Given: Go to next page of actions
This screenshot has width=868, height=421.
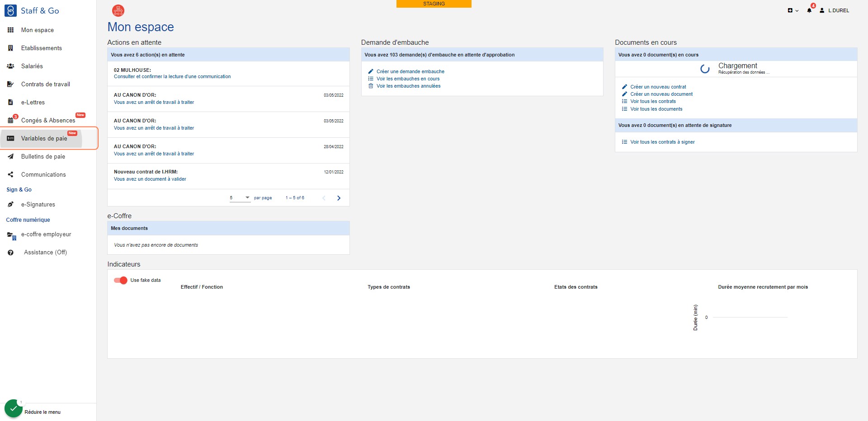Looking at the screenshot, I should pos(339,198).
